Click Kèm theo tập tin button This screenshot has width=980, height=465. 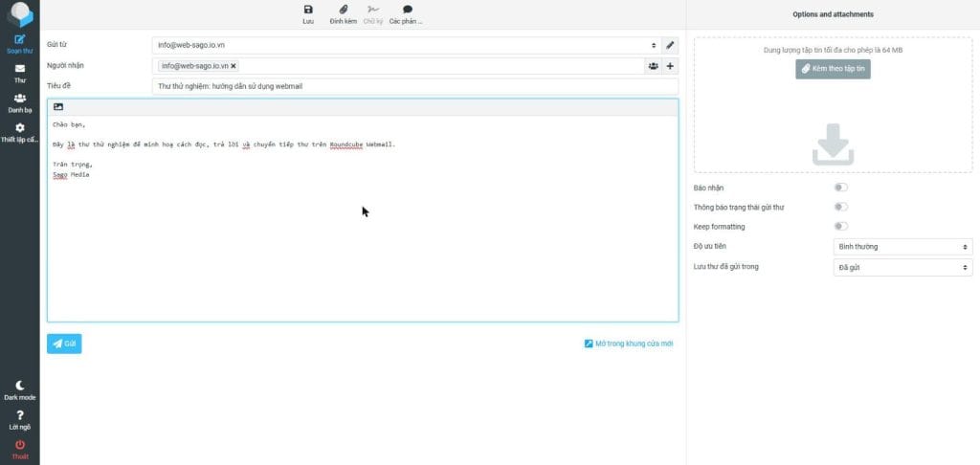point(833,69)
